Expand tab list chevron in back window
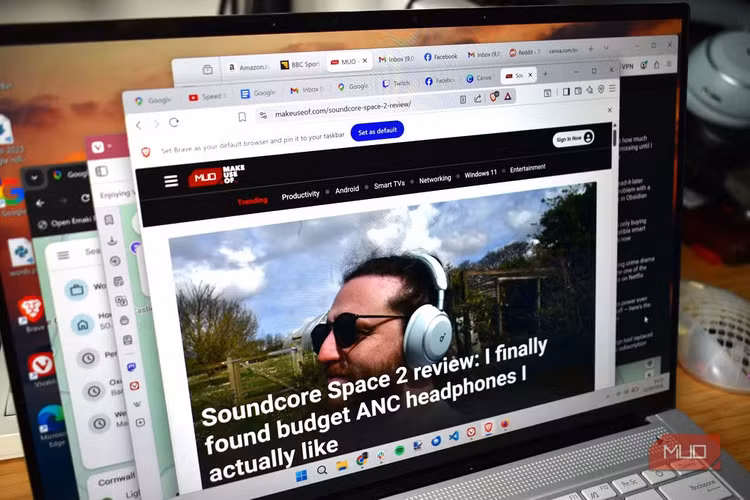Image resolution: width=750 pixels, height=500 pixels. (x=607, y=48)
